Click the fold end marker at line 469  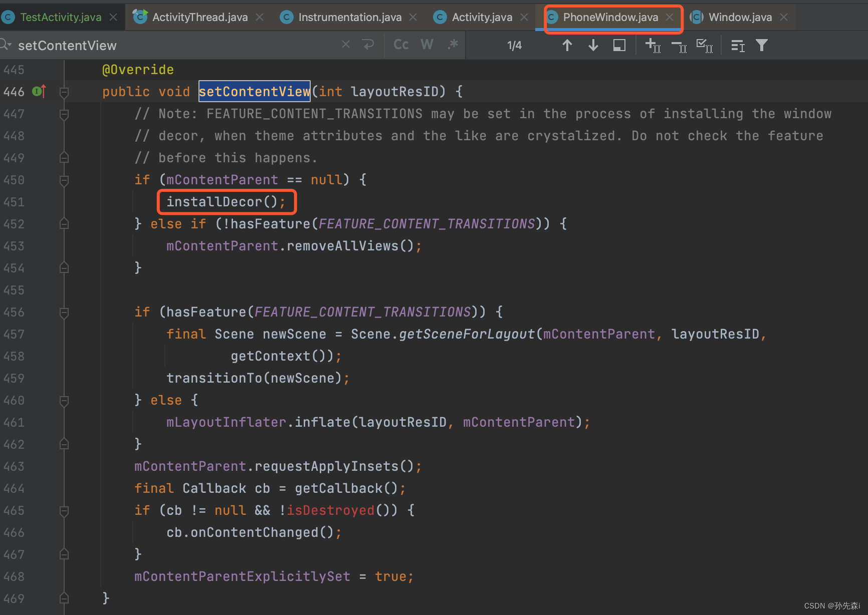tap(64, 598)
